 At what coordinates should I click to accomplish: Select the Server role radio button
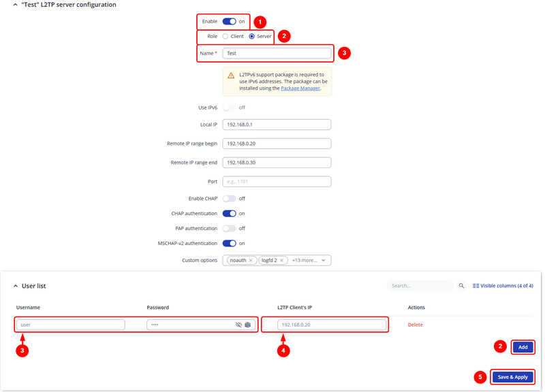[252, 36]
